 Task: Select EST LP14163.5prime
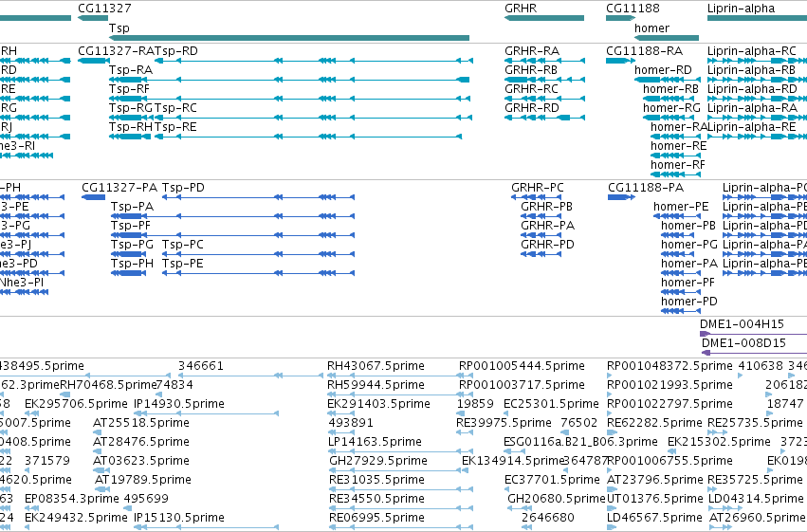tap(376, 442)
